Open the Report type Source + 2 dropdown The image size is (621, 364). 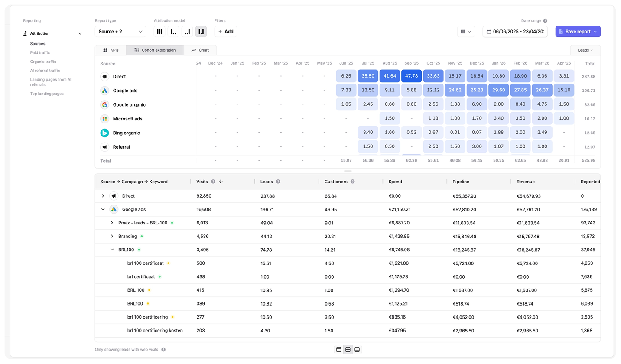[120, 32]
